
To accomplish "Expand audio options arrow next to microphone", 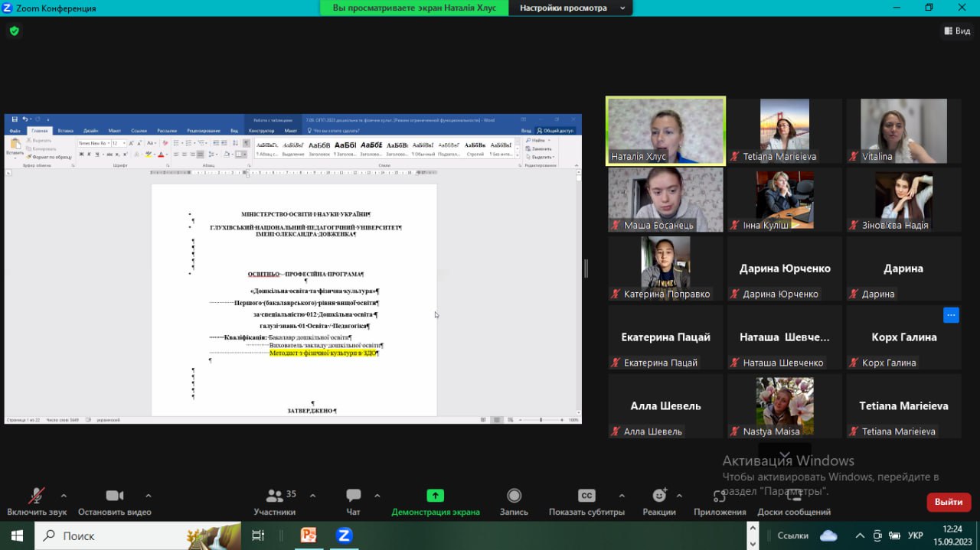I will pos(64,495).
